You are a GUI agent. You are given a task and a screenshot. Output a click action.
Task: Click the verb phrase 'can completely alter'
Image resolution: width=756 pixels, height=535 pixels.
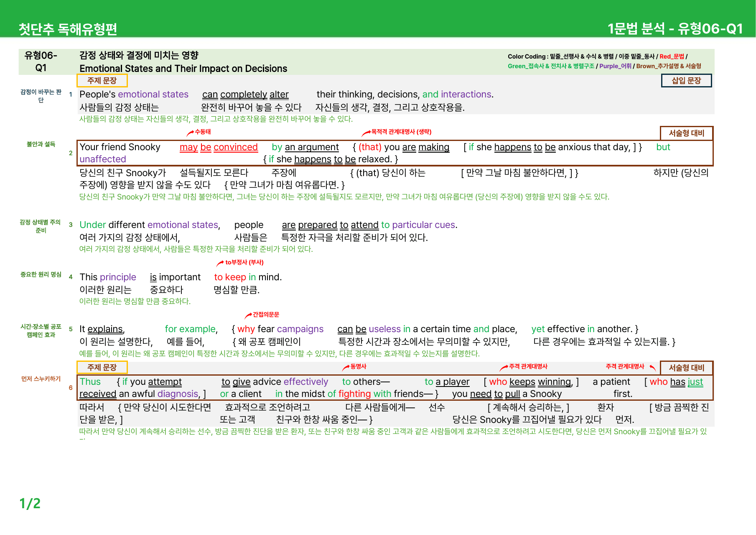(245, 95)
